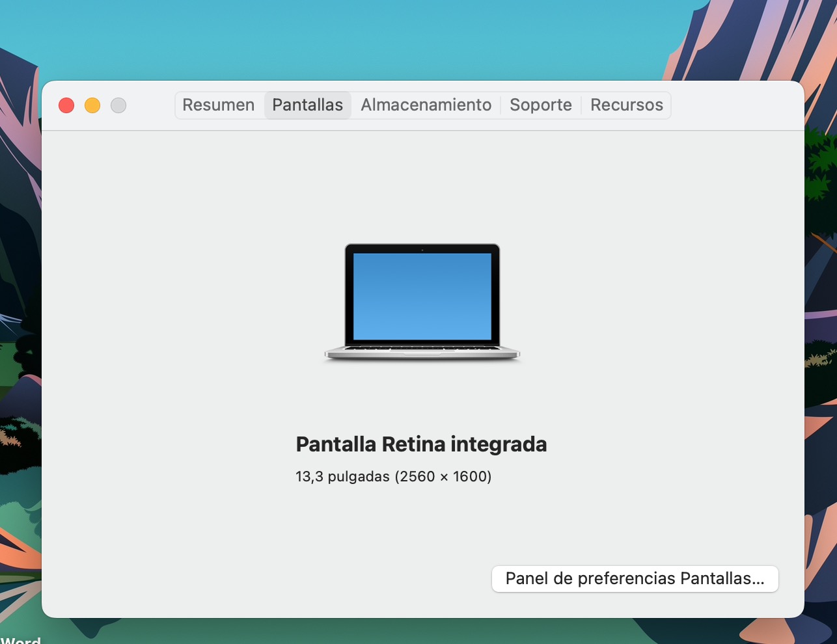Select the Pantallas tab

coord(307,105)
